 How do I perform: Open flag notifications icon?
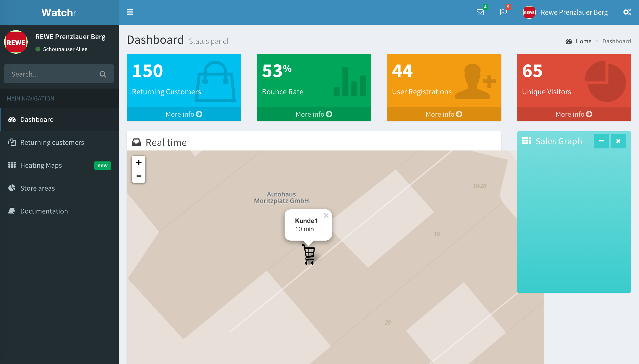[x=503, y=12]
